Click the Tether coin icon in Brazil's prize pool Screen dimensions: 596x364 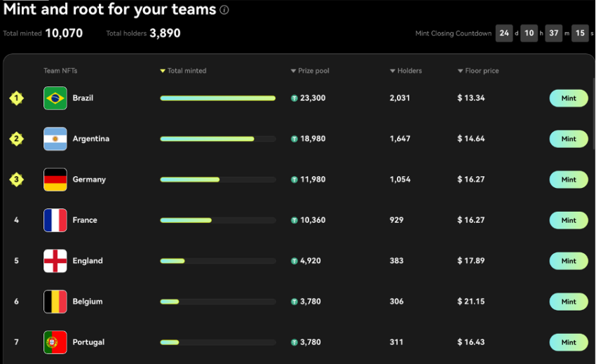pos(294,98)
